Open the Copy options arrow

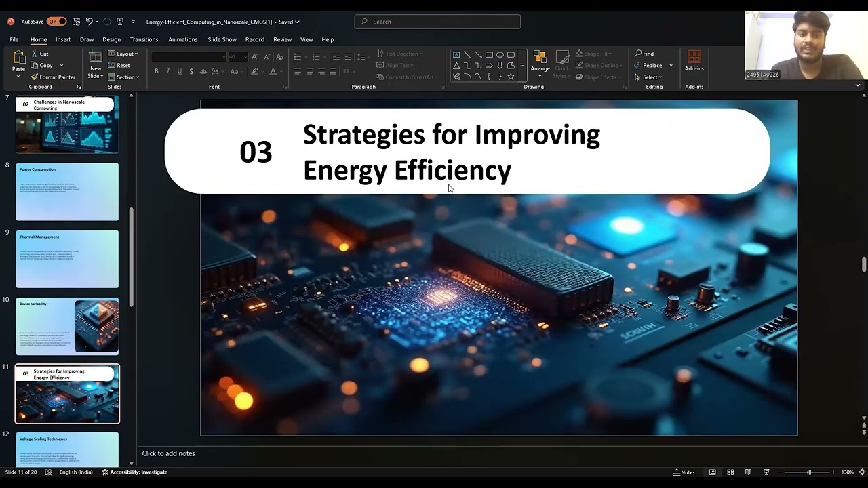pyautogui.click(x=61, y=66)
